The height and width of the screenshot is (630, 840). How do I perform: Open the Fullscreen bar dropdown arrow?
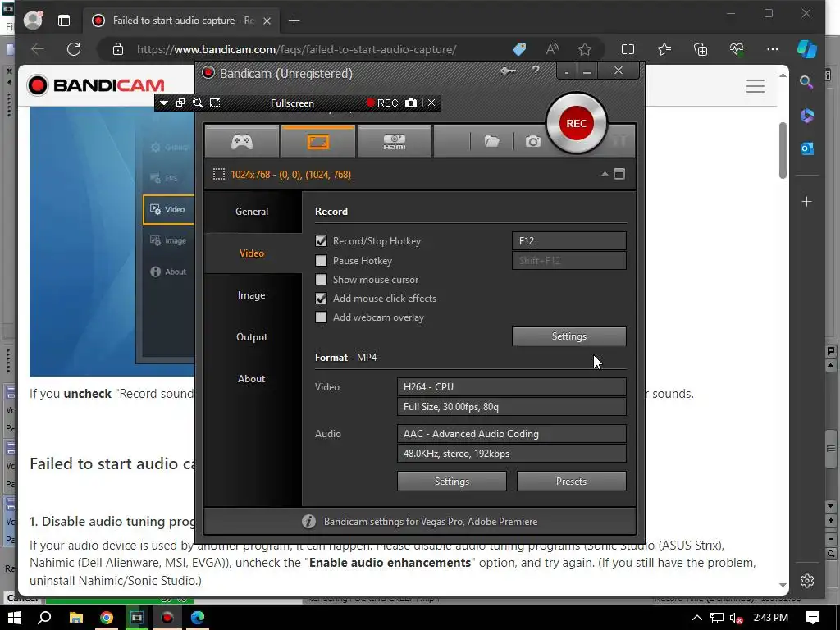tap(164, 103)
